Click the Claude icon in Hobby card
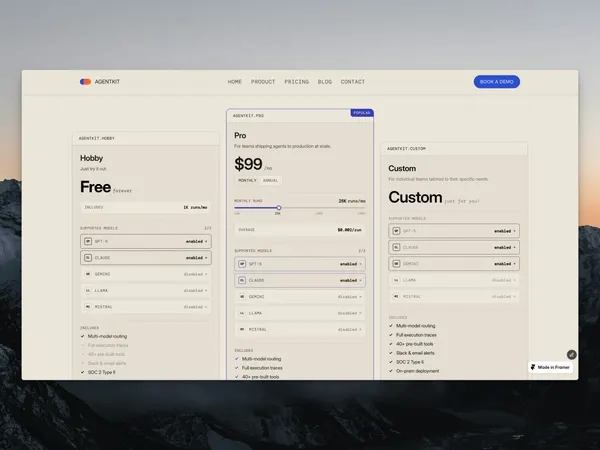600x450 pixels. point(88,258)
